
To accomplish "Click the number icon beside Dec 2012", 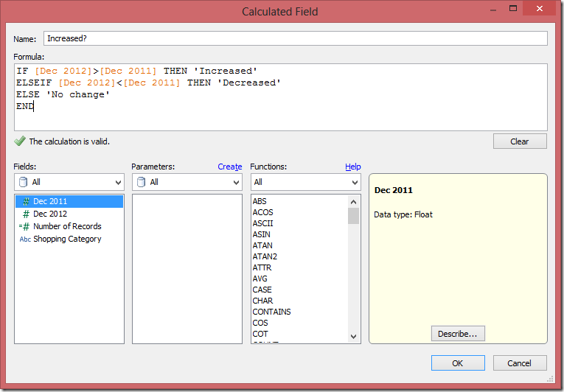I will click(x=26, y=214).
